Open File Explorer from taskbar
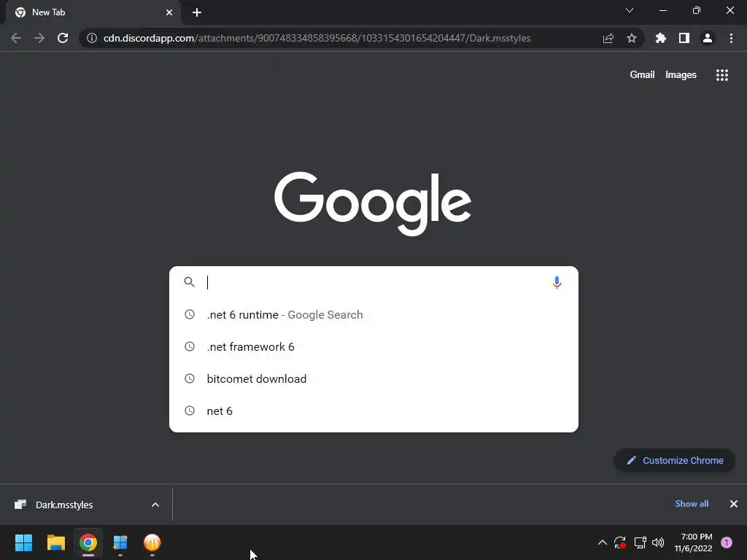747x560 pixels. click(x=55, y=542)
